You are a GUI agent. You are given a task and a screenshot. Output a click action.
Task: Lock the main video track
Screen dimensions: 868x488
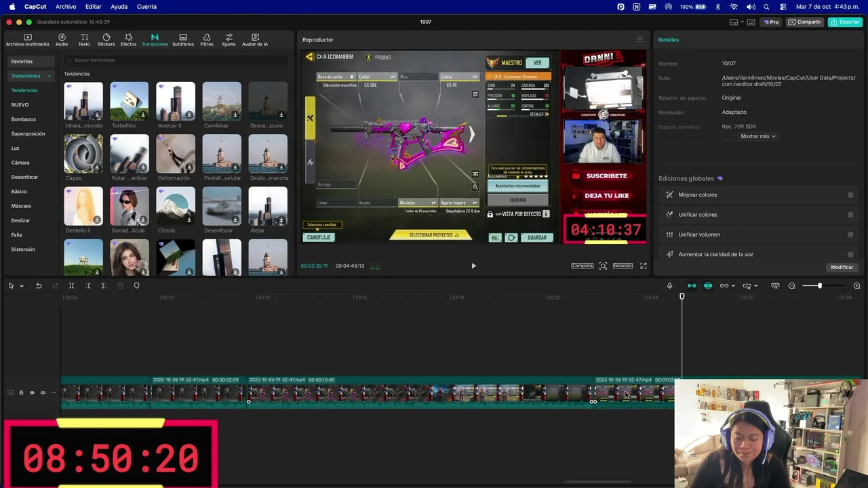tap(21, 392)
